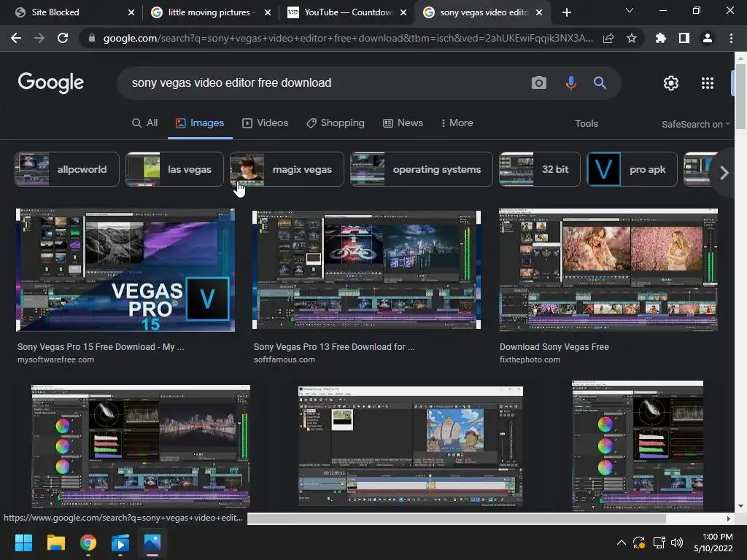747x560 pixels.
Task: Close the Site Blocked tab
Action: coord(131,12)
